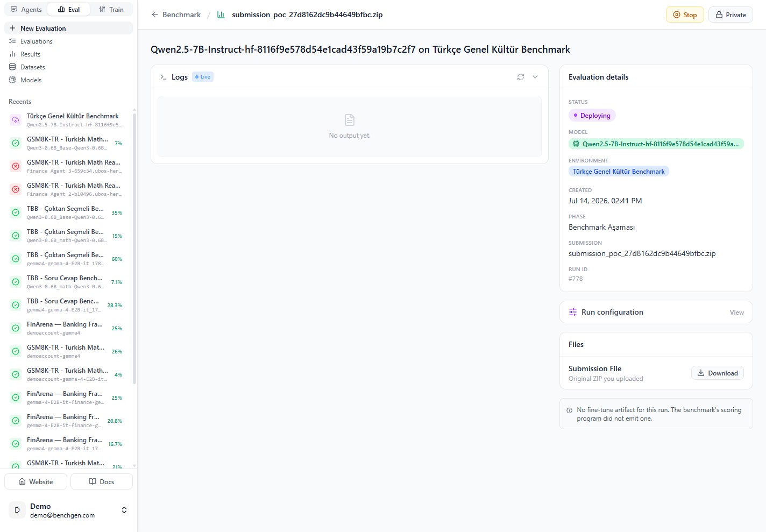Click error icon of Finance Agent 3 run
Screen dimensions: 766x532
click(x=16, y=166)
